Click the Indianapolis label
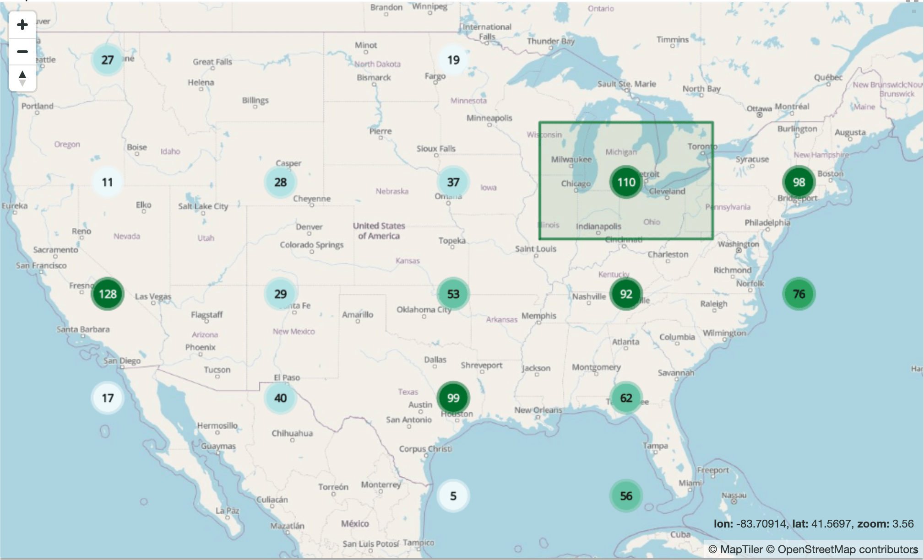This screenshot has height=560, width=924. pos(598,226)
